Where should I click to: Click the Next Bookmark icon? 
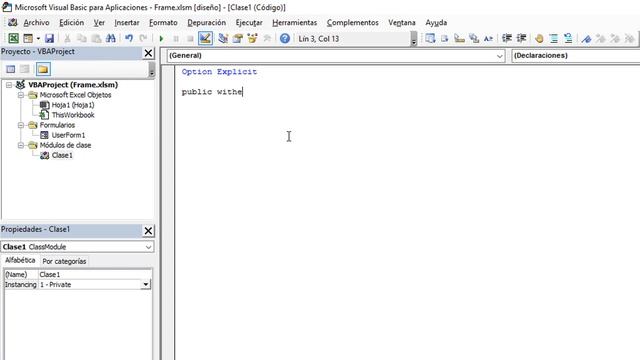pyautogui.click(x=601, y=38)
